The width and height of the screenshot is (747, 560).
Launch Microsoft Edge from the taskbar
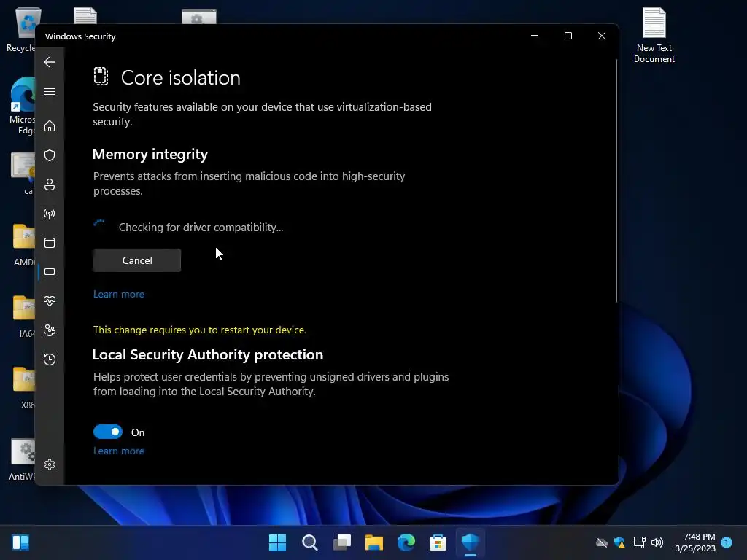(x=406, y=542)
